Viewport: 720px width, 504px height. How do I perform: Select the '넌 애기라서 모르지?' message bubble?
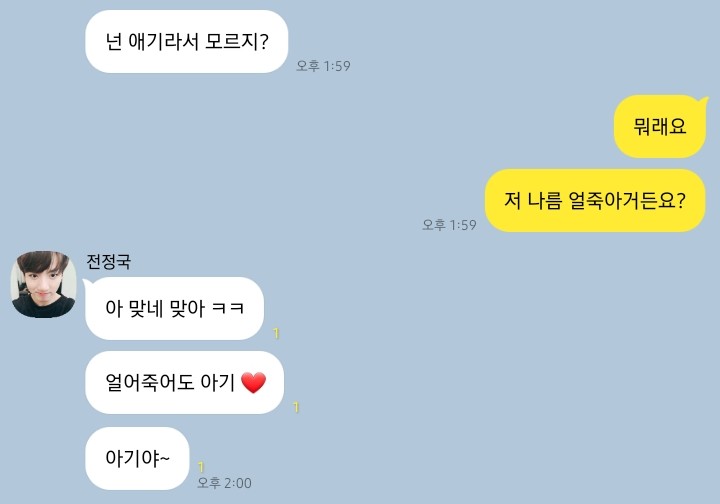point(186,41)
